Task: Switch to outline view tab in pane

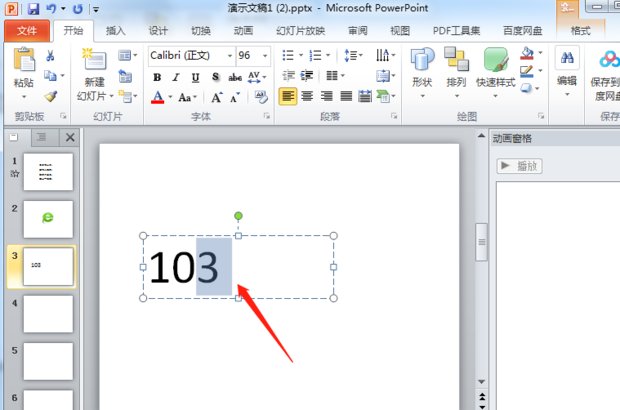Action: 42,137
